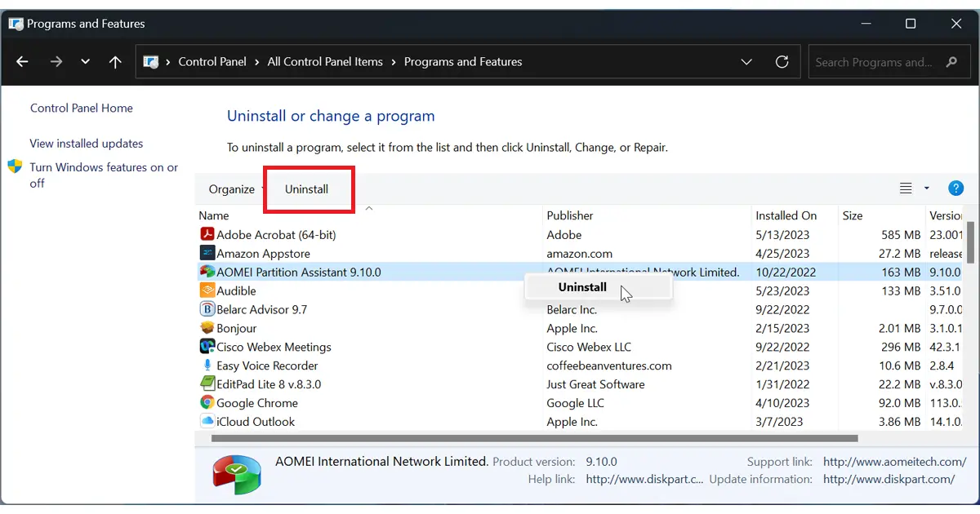Click the iCloud Outlook cloud icon
This screenshot has width=980, height=514.
207,422
